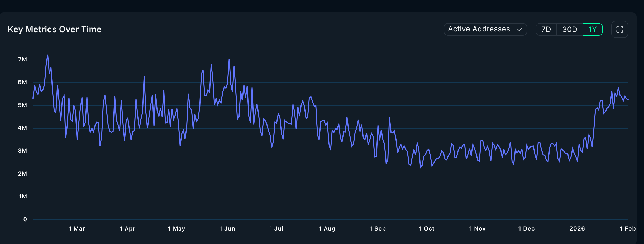644x244 pixels.
Task: Click the 1 Nov x-axis label
Action: tap(477, 228)
